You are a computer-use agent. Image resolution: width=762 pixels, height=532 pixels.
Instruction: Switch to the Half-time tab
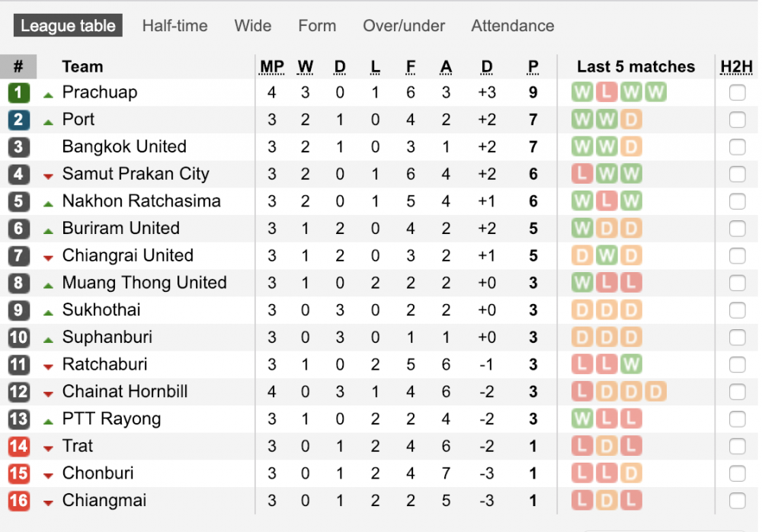[174, 25]
